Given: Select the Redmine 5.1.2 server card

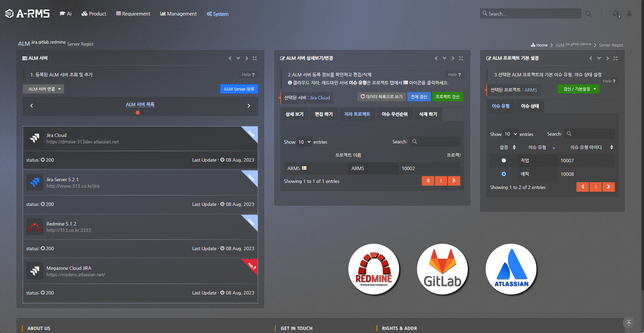Looking at the screenshot, I should click(x=140, y=227).
